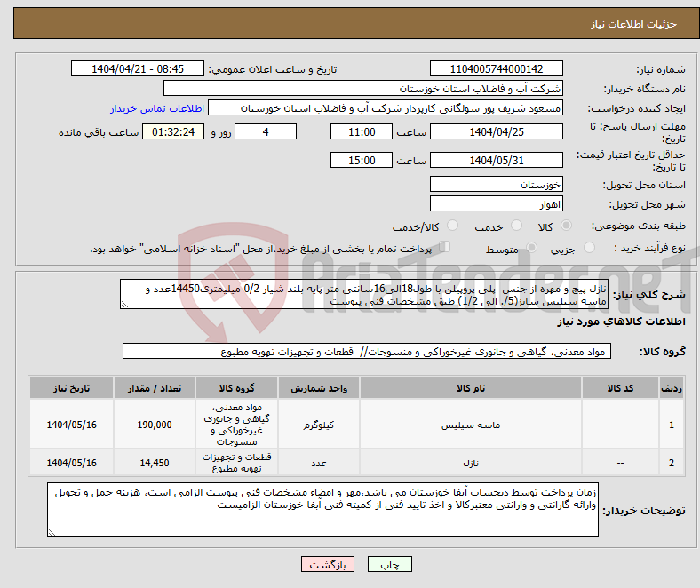Click the چاپ (print) button
Image resolution: width=700 pixels, height=588 pixels.
click(x=389, y=564)
